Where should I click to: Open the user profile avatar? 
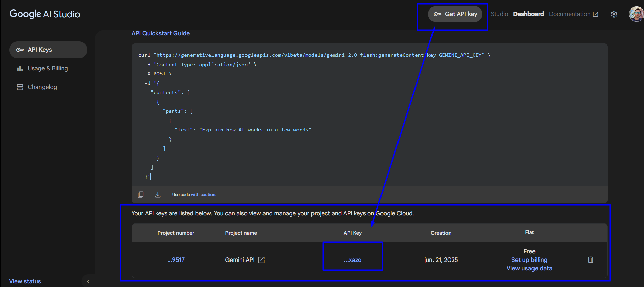tap(636, 14)
